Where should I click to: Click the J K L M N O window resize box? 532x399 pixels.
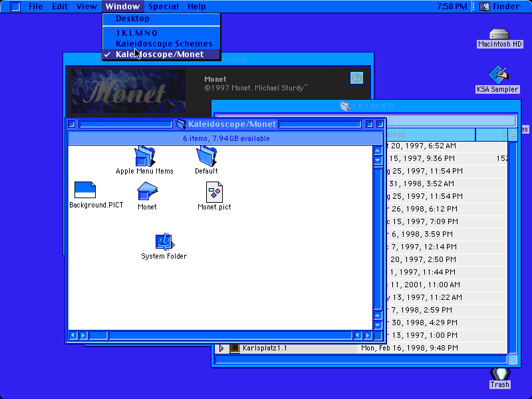513,360
